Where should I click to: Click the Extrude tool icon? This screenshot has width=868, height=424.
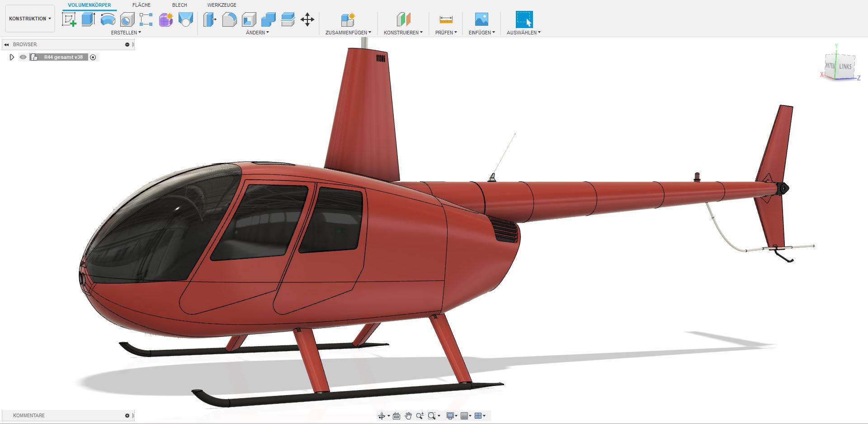tap(88, 19)
